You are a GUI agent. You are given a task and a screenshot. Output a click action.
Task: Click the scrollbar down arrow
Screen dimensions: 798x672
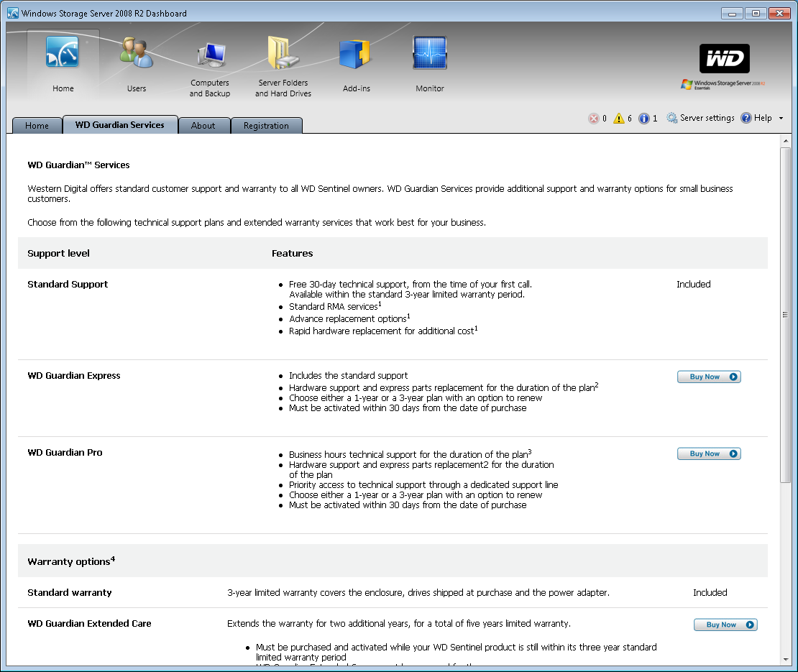pos(785,659)
